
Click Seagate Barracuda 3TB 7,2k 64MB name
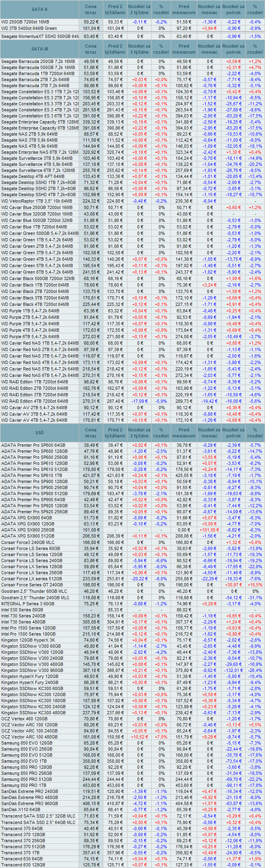35,86
